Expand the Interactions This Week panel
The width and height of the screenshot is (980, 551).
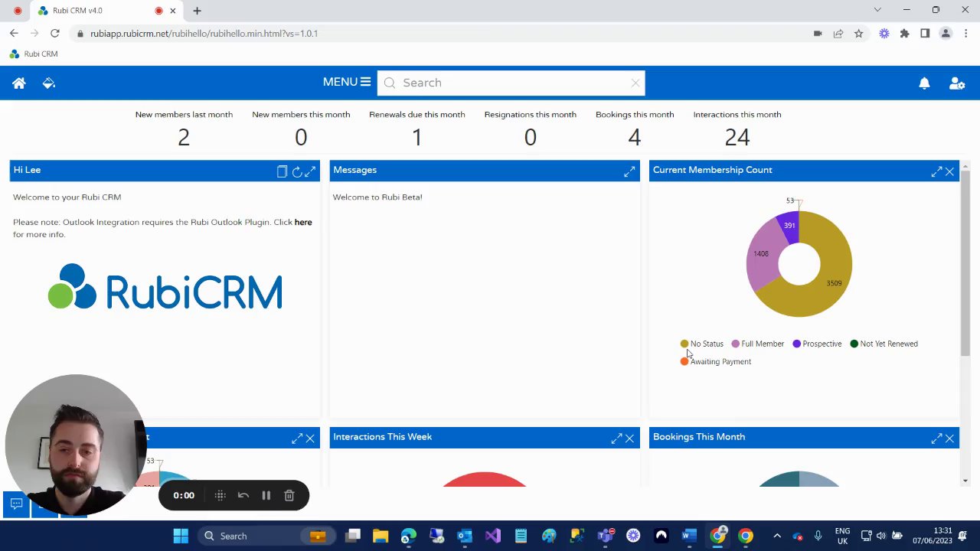tap(616, 439)
